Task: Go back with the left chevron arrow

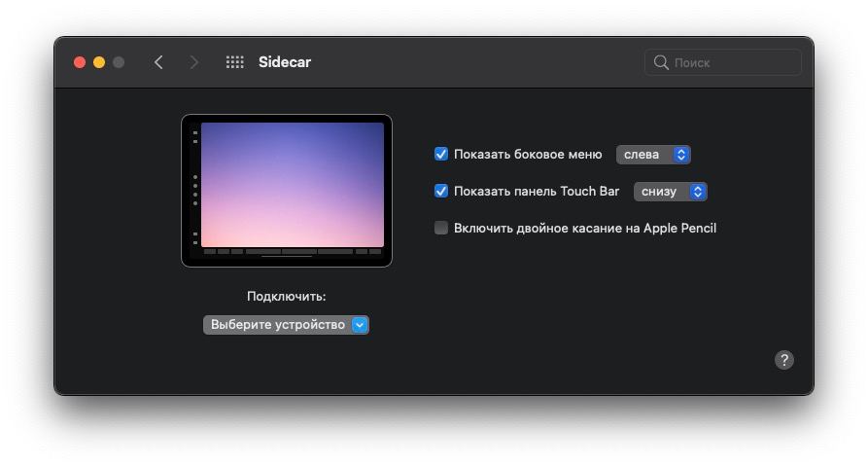Action: coord(158,62)
